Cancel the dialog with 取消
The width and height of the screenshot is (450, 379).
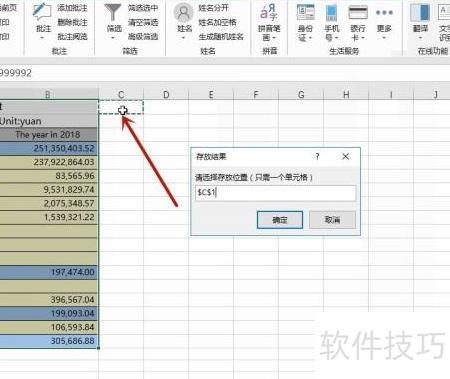point(332,220)
